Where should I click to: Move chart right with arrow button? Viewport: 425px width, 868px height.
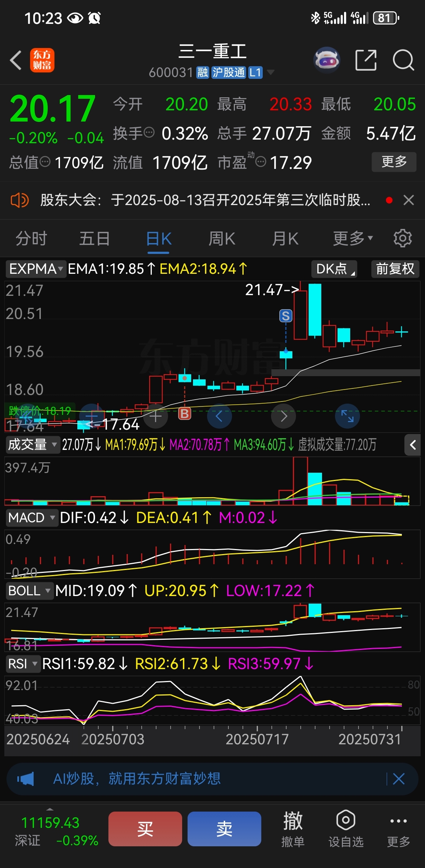284,416
